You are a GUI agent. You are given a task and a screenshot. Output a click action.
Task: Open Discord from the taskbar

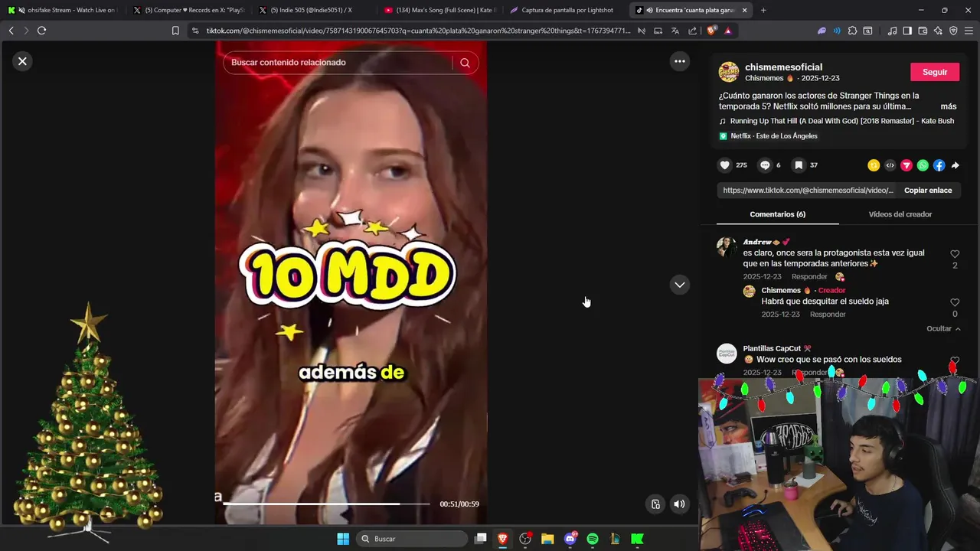tap(570, 539)
